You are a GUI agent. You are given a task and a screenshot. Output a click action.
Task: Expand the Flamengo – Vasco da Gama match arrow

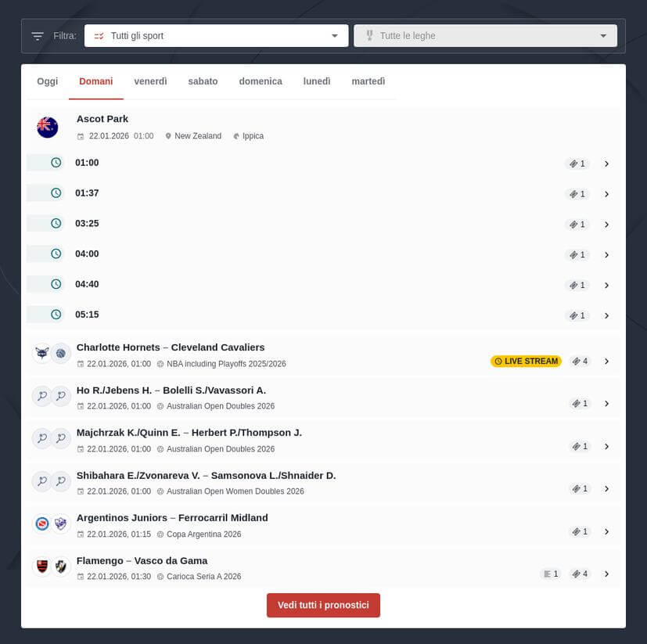click(606, 574)
